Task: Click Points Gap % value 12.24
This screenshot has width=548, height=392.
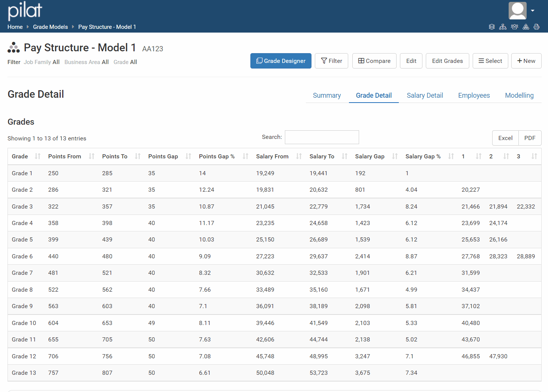Action: [207, 190]
